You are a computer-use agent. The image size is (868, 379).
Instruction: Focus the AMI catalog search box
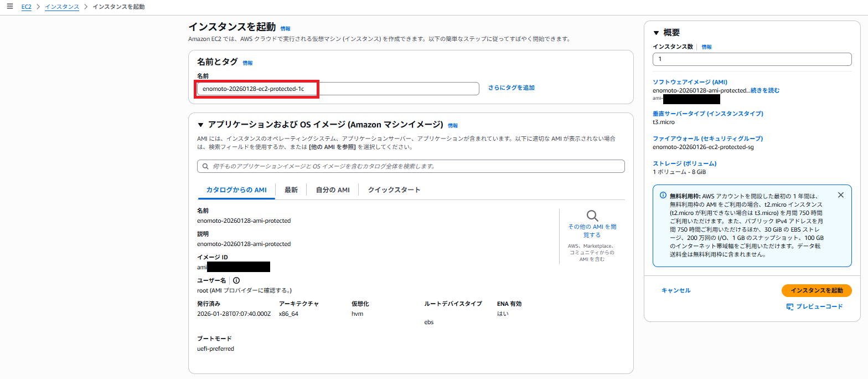click(x=411, y=166)
